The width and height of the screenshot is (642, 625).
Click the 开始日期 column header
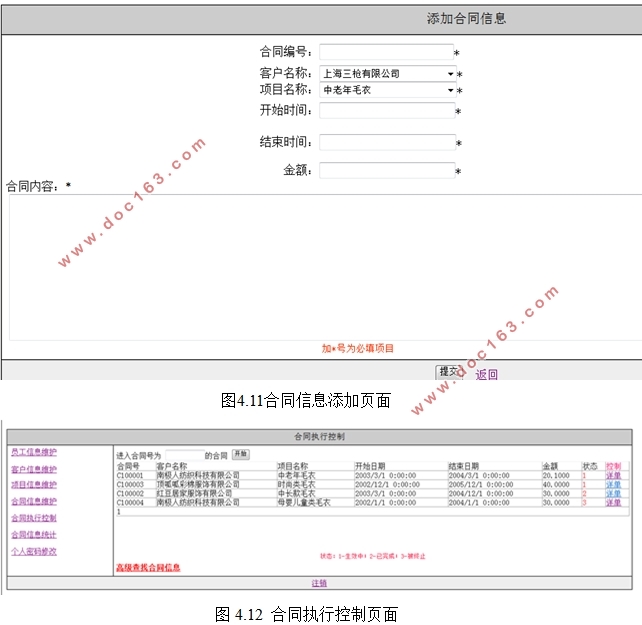tap(370, 466)
